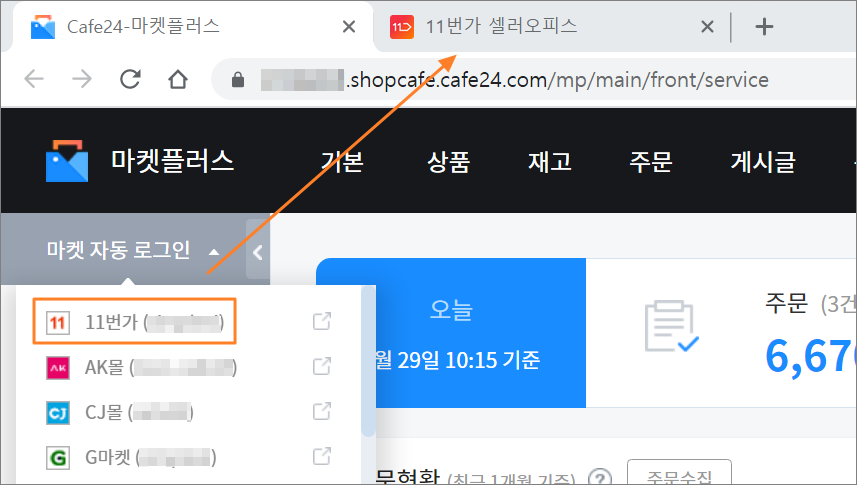Click the 주문 heading in dashboard card

(x=786, y=303)
